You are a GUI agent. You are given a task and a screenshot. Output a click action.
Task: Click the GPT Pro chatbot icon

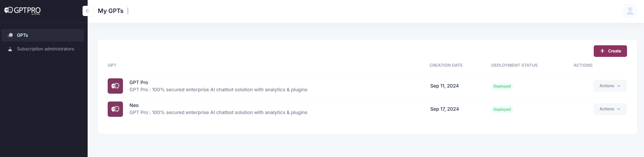[115, 86]
